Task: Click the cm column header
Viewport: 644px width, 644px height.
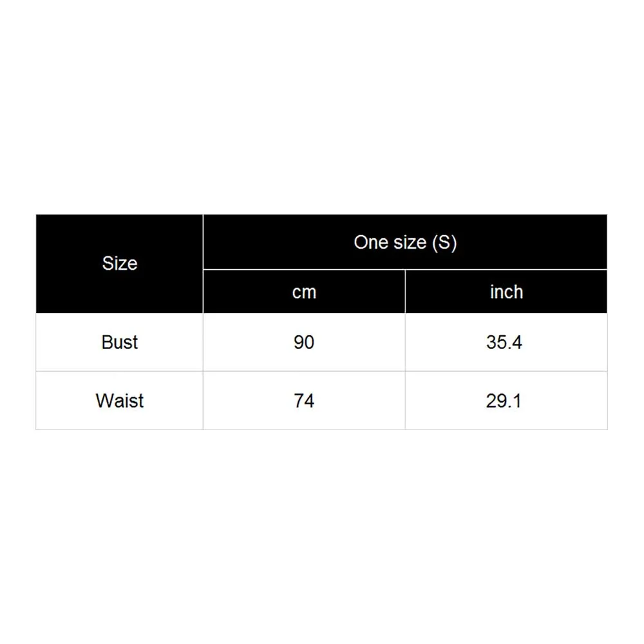Action: click(x=304, y=292)
